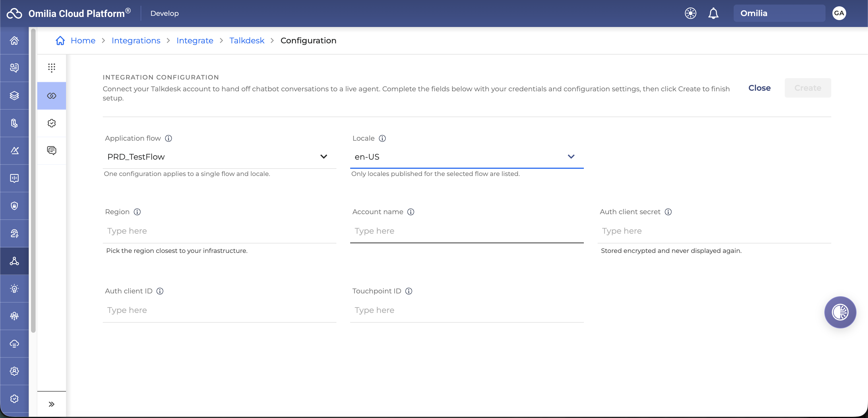Screen dimensions: 868x418
Task: Focus the Region input field
Action: (219, 231)
